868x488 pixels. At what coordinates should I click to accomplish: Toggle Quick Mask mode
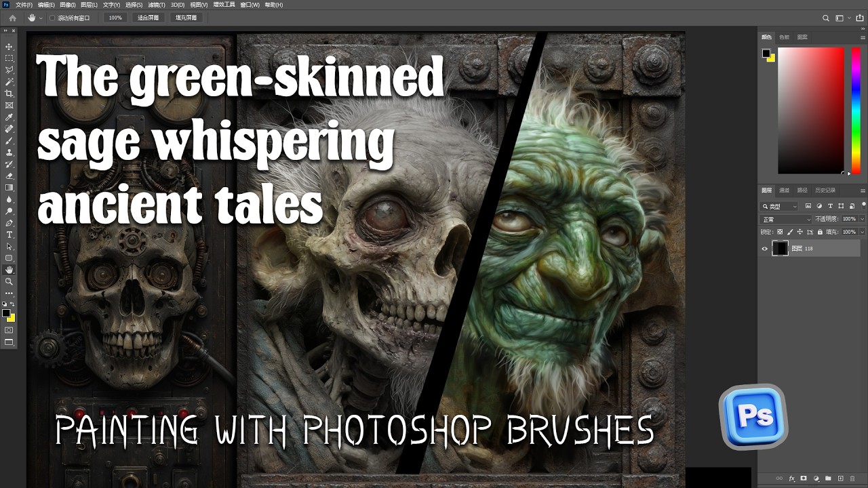(x=9, y=330)
